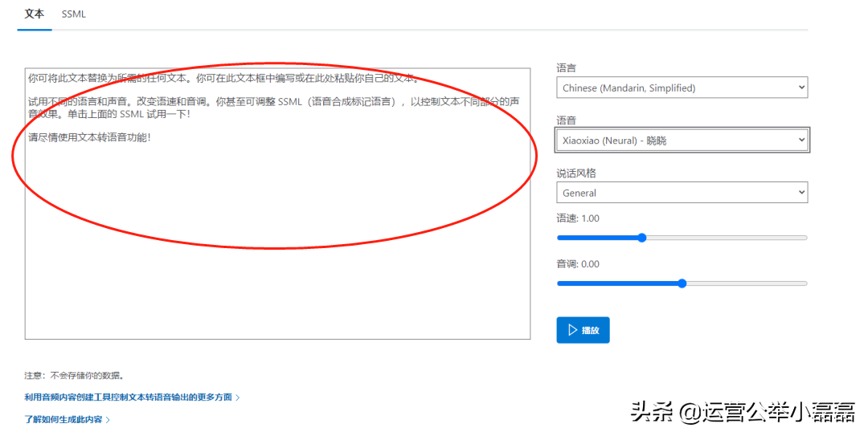Screen dimensions: 868x436
Task: Click the arrow icon on the 语言 combo box
Action: [x=800, y=88]
